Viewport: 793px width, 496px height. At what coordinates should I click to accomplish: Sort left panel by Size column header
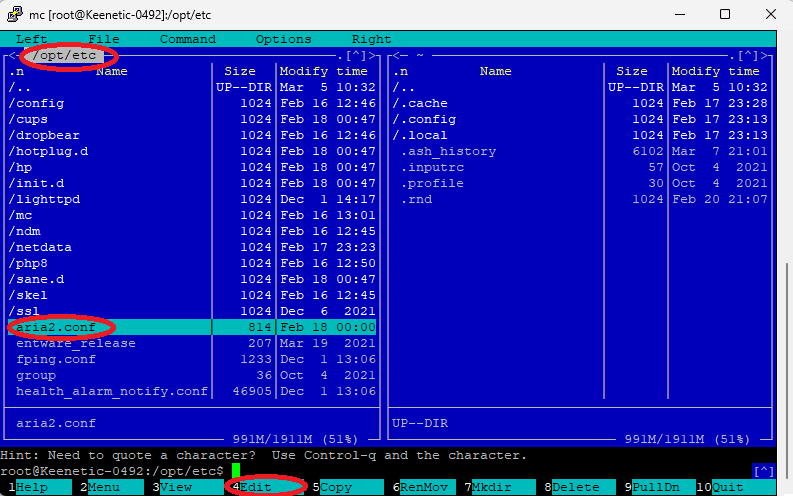240,71
